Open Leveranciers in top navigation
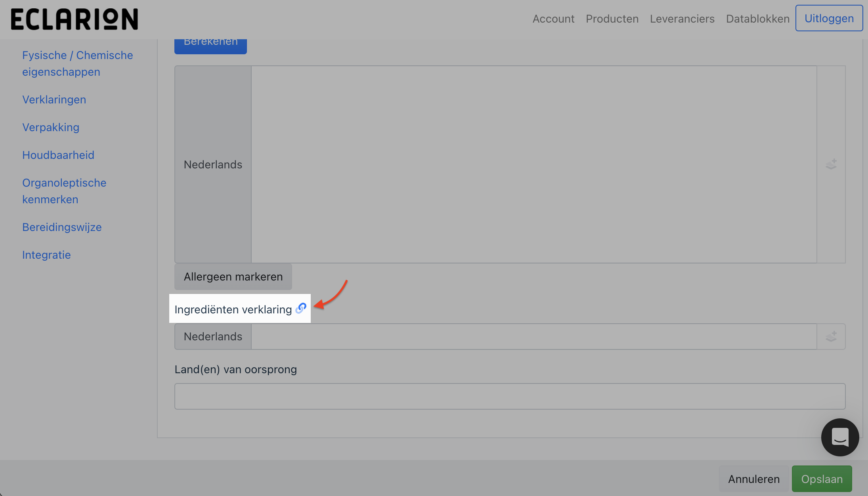Viewport: 868px width, 496px height. (682, 19)
